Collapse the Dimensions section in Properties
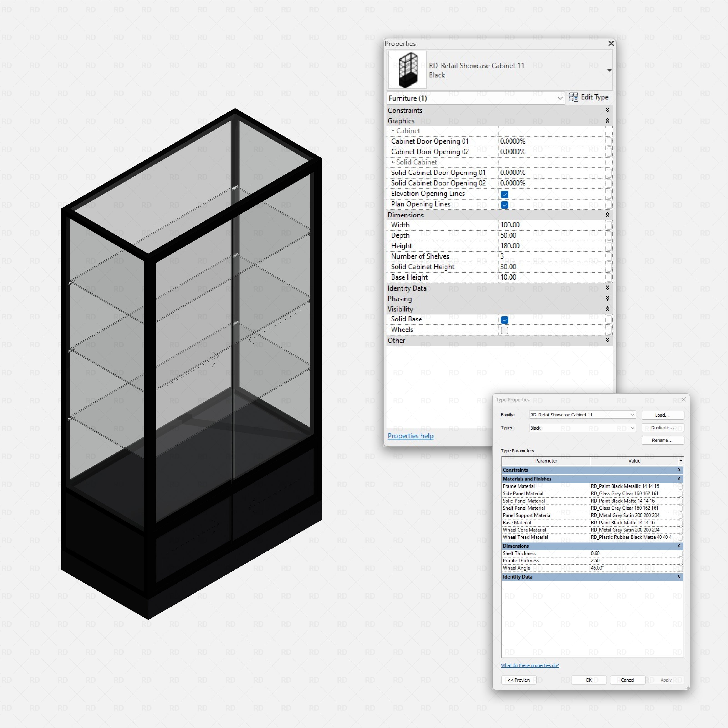 point(607,215)
